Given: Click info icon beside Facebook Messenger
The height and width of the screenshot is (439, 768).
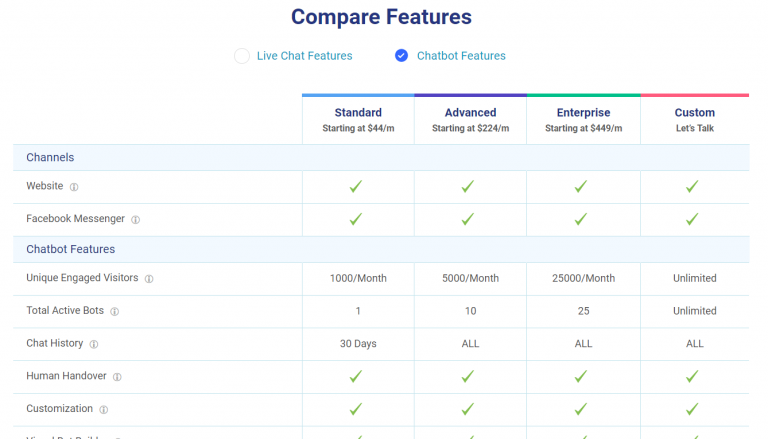Looking at the screenshot, I should coord(136,220).
